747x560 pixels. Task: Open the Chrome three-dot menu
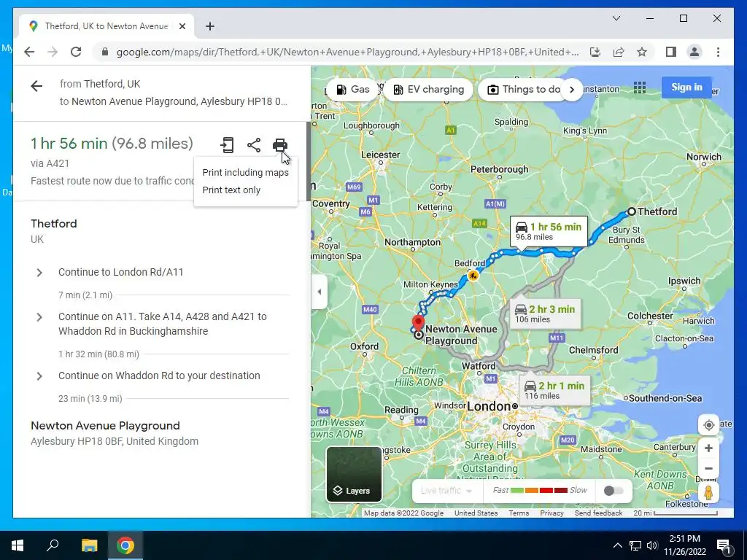pyautogui.click(x=718, y=52)
